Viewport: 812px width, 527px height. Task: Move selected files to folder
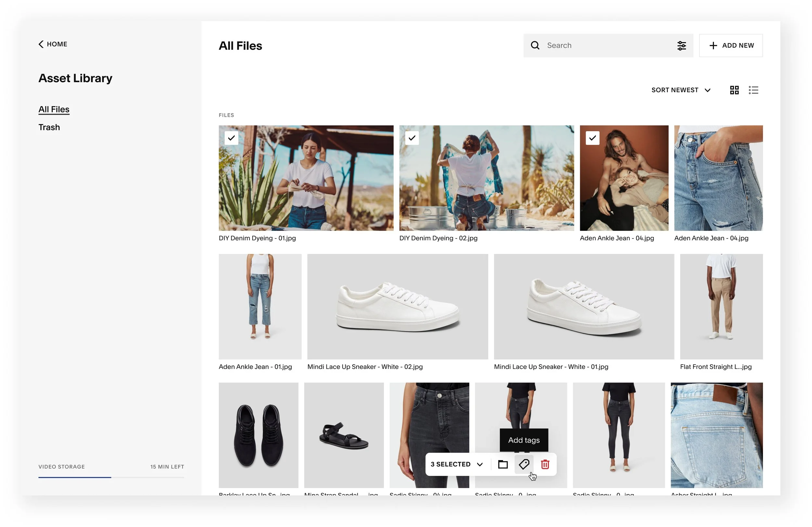coord(502,464)
